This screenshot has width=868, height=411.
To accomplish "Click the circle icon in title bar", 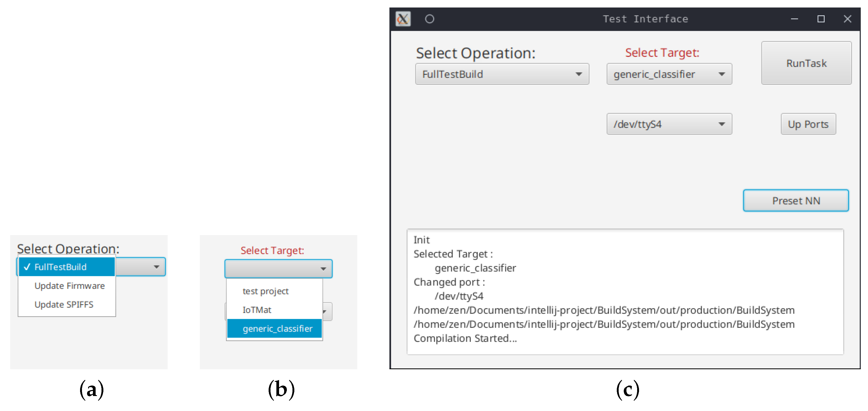I will [430, 19].
